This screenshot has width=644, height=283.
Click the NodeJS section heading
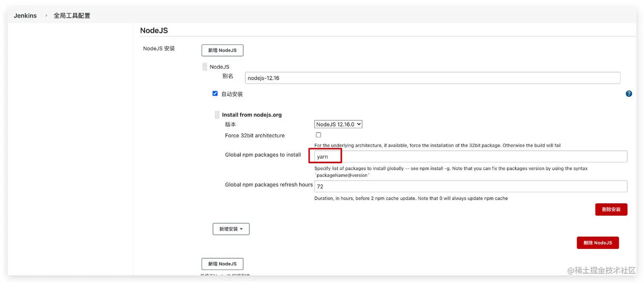[154, 31]
